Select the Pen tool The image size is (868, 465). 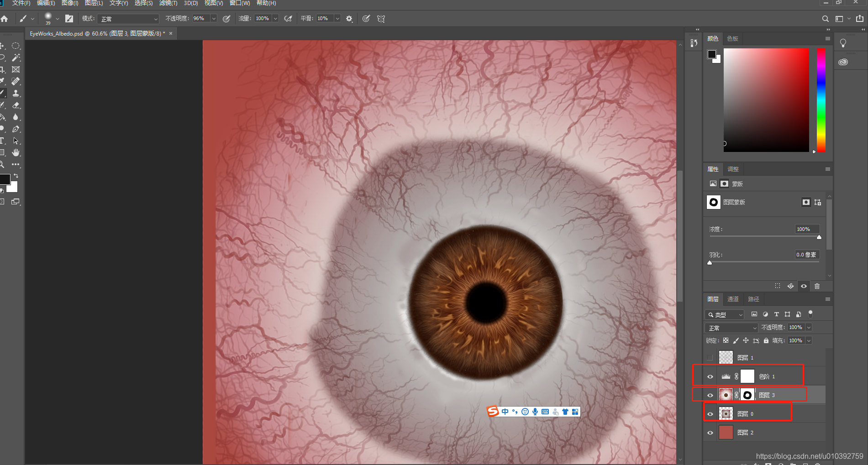coord(16,129)
